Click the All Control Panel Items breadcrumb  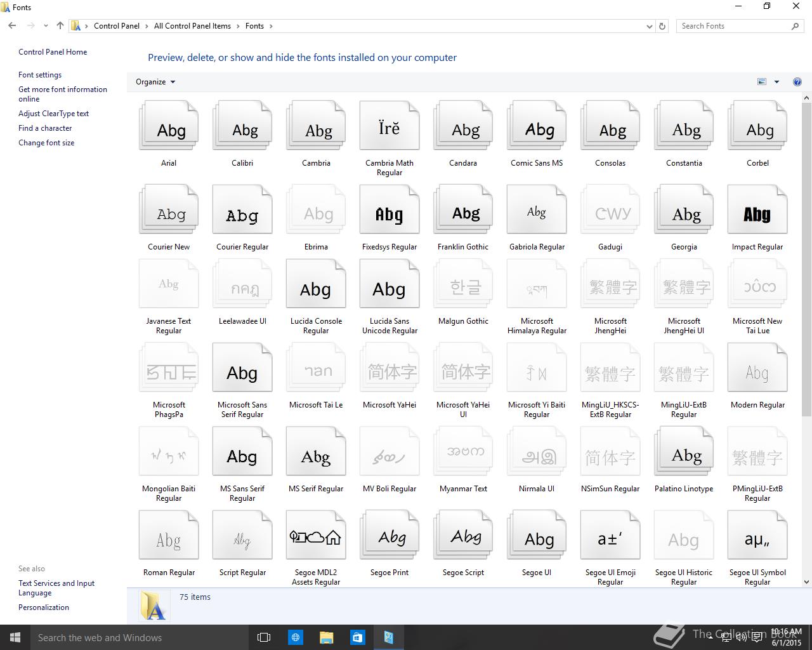[x=192, y=26]
